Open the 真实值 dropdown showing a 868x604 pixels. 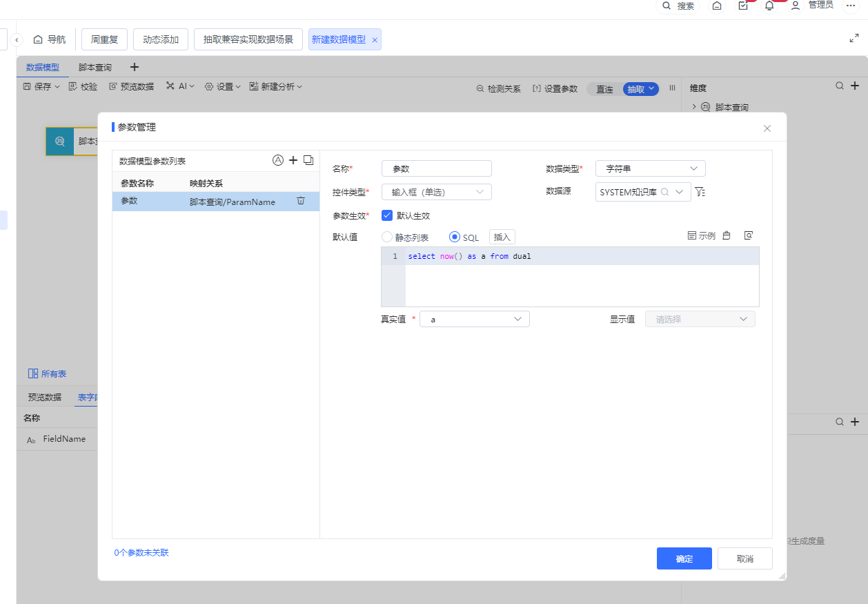[475, 319]
